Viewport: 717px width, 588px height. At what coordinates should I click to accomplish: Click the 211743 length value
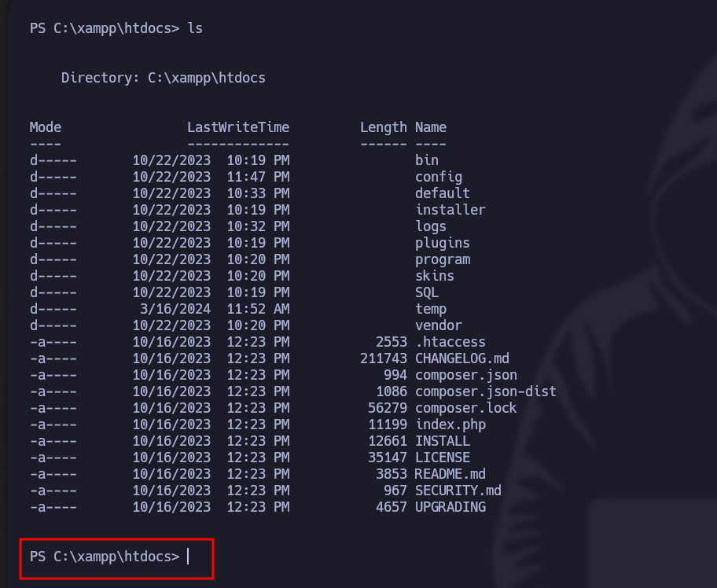[x=384, y=358]
